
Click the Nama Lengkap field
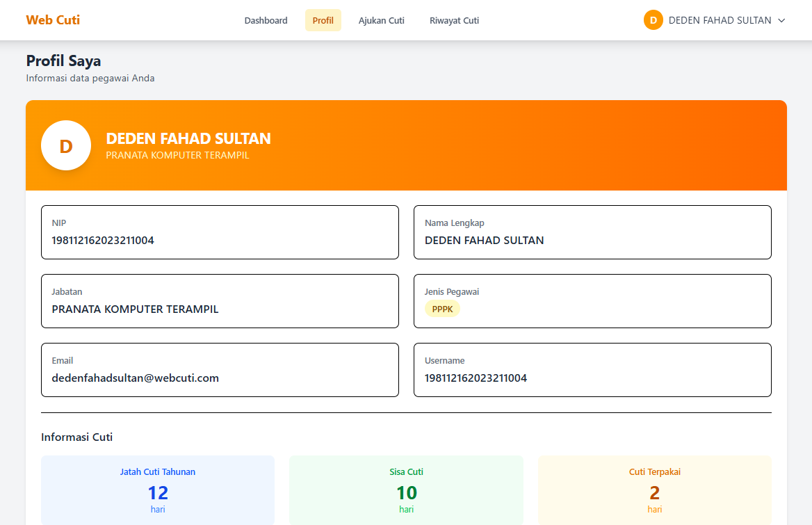[592, 232]
